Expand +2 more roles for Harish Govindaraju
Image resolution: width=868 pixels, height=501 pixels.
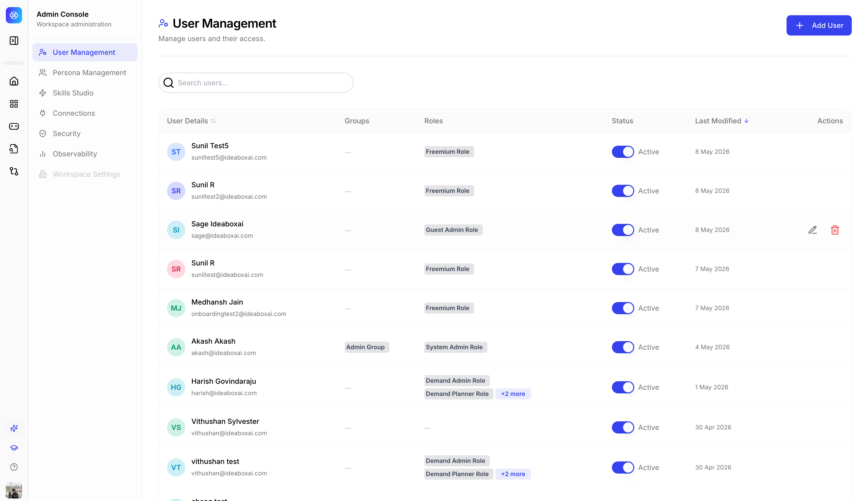pos(513,394)
